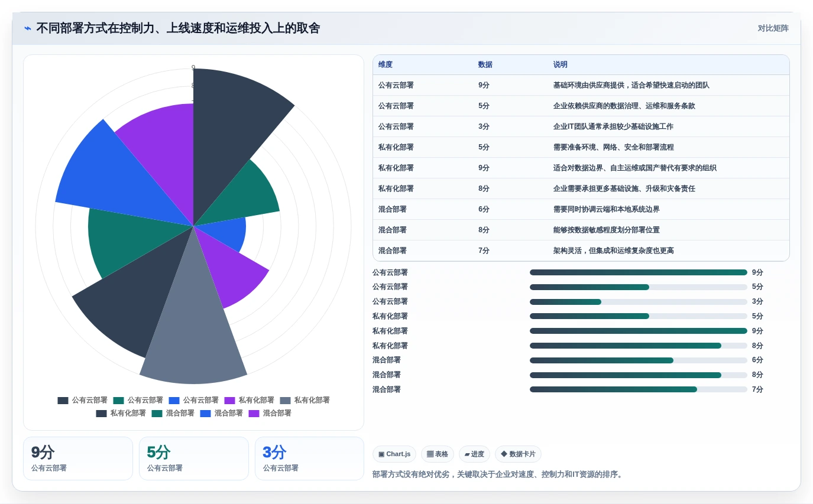Image resolution: width=813 pixels, height=504 pixels.
Task: Click 私有化部署 progress bar showing 5分
Action: click(x=639, y=316)
